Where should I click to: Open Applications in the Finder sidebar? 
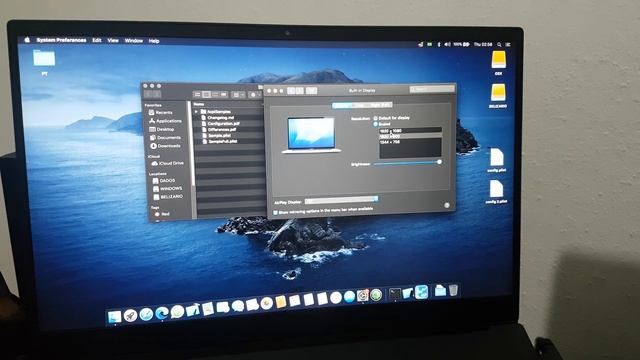165,121
